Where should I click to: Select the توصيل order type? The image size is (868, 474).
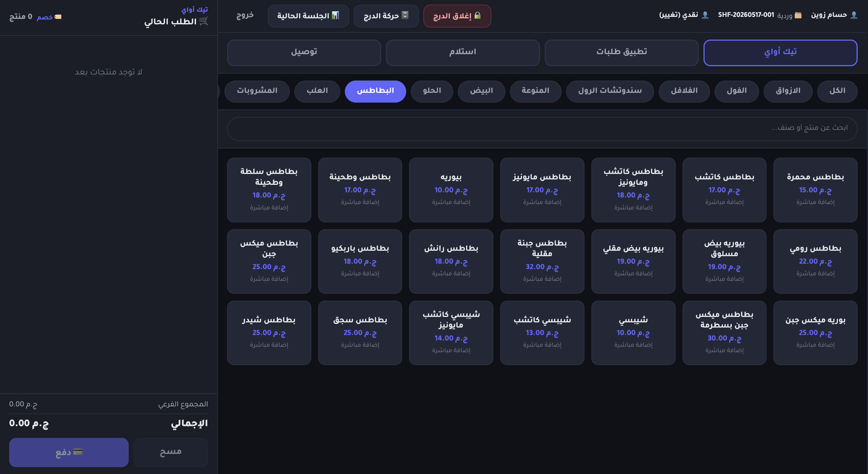coord(304,52)
